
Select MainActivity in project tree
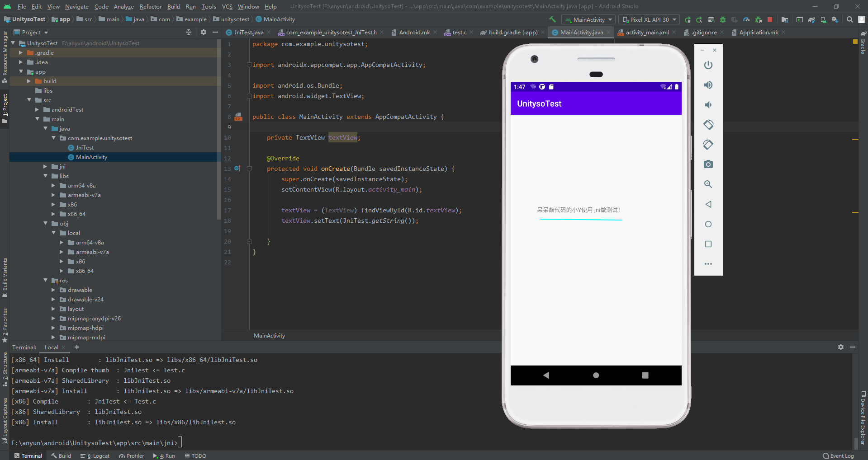pyautogui.click(x=91, y=157)
